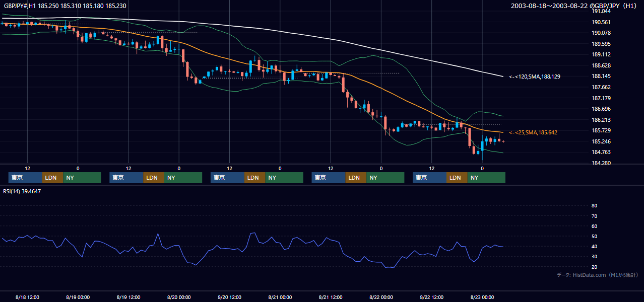The image size is (644, 302).
Task: Select the 東京 session box for 8/19
Action: 126,178
